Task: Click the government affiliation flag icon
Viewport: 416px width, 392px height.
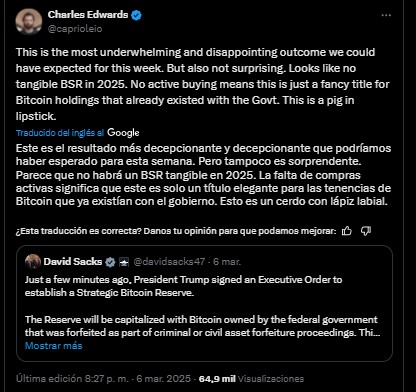Action: (x=124, y=263)
